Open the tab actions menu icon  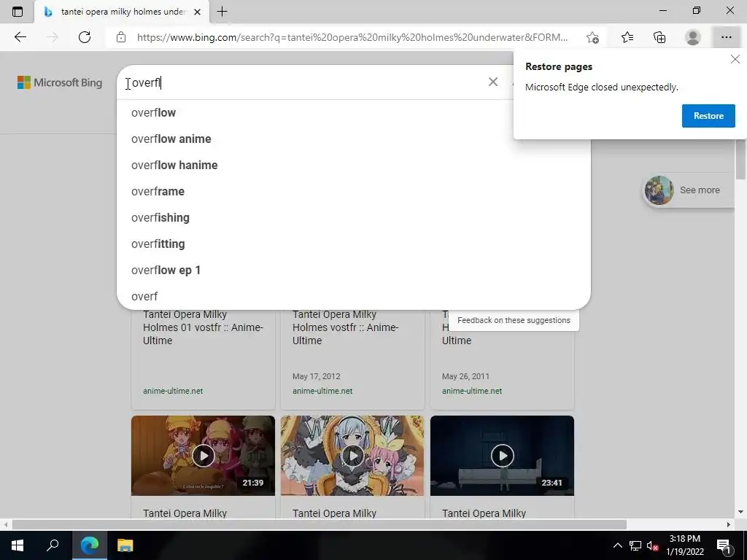(18, 12)
